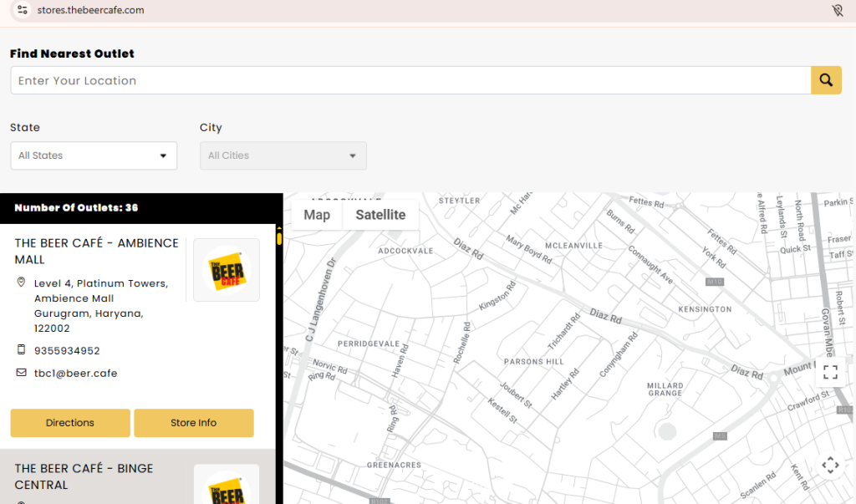Click the location pin icon for Ambience Mall
This screenshot has width=856, height=504.
(x=21, y=283)
